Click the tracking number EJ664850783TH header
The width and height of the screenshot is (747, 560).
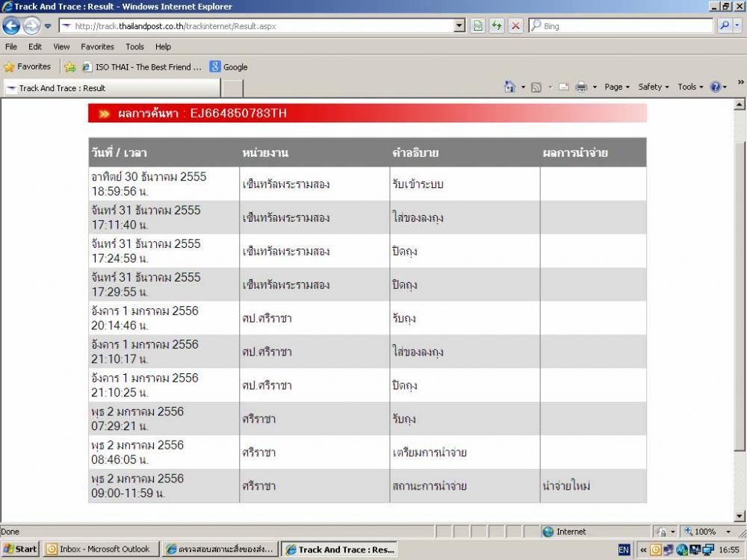(238, 113)
